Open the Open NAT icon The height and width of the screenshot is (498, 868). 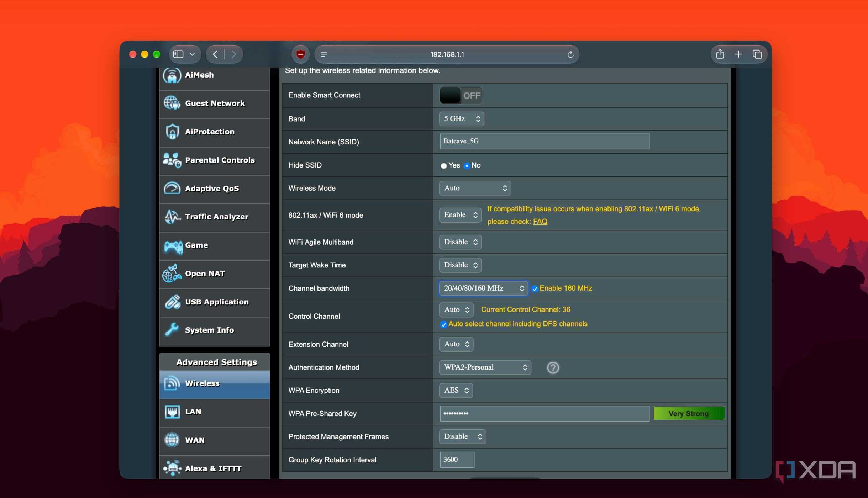tap(172, 274)
